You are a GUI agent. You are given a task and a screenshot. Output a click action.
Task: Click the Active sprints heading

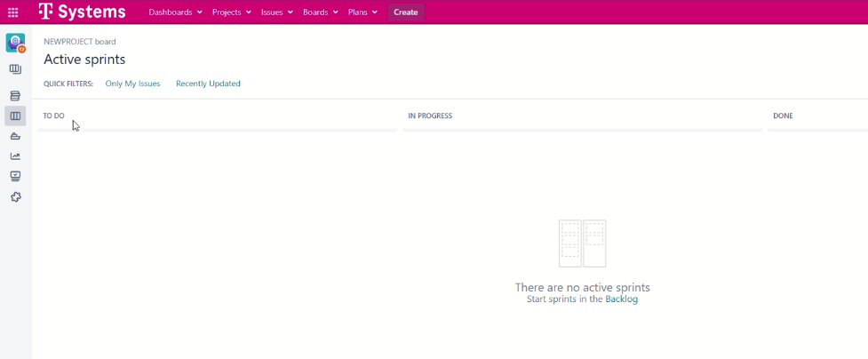point(84,60)
